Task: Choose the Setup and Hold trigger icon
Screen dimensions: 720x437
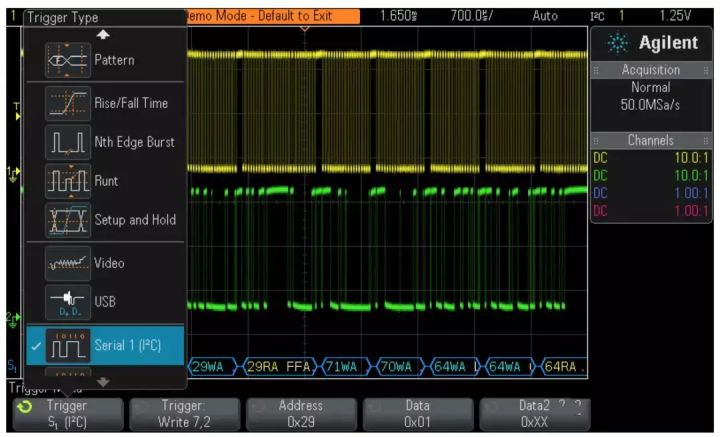Action: 68,220
